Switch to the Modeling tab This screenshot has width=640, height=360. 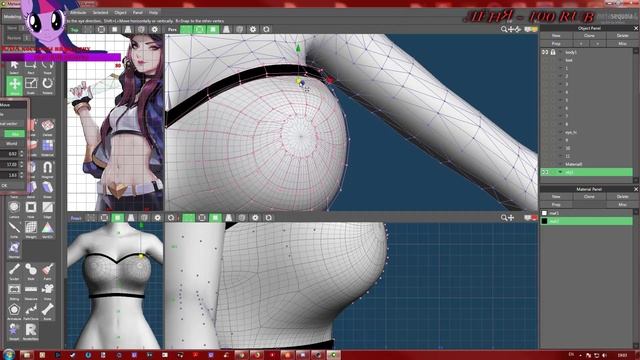click(x=12, y=17)
